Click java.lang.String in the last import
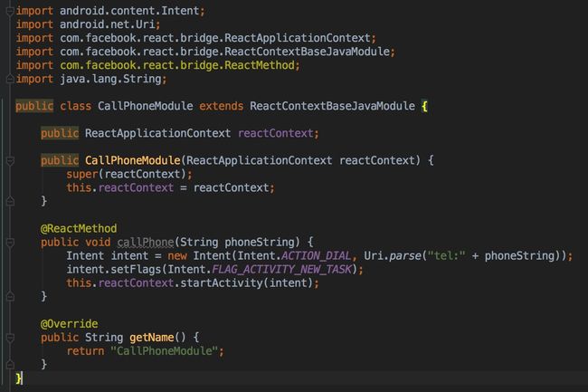The height and width of the screenshot is (392, 588). (x=110, y=79)
